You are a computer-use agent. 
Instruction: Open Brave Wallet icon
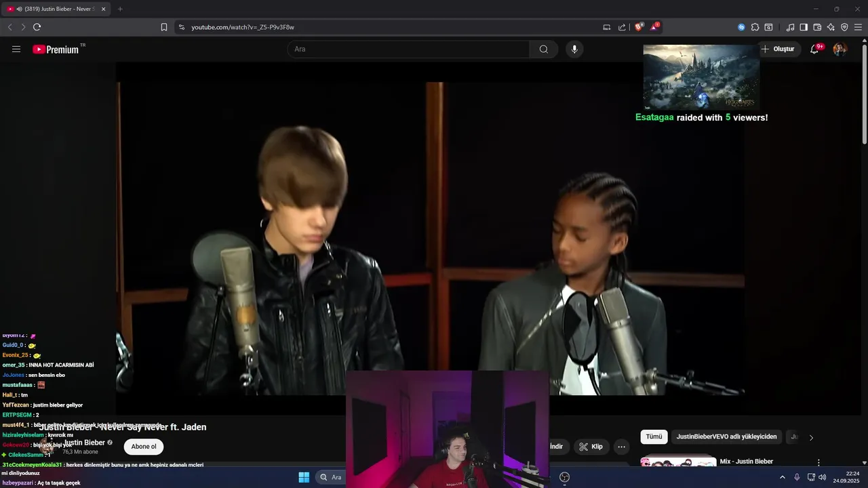tap(817, 27)
